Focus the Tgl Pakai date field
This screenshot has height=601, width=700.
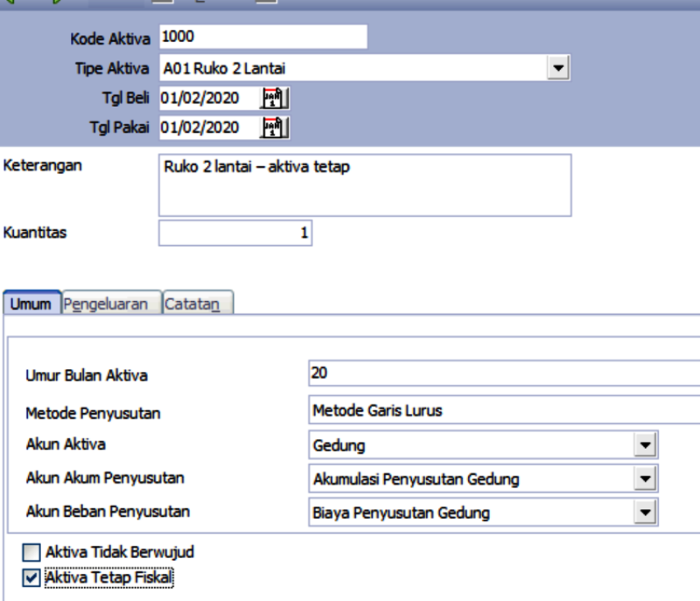[208, 128]
